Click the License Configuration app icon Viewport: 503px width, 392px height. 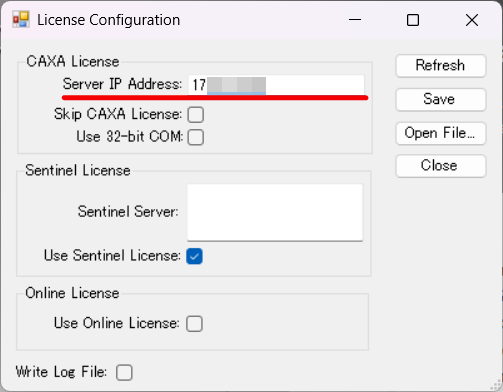(x=21, y=20)
